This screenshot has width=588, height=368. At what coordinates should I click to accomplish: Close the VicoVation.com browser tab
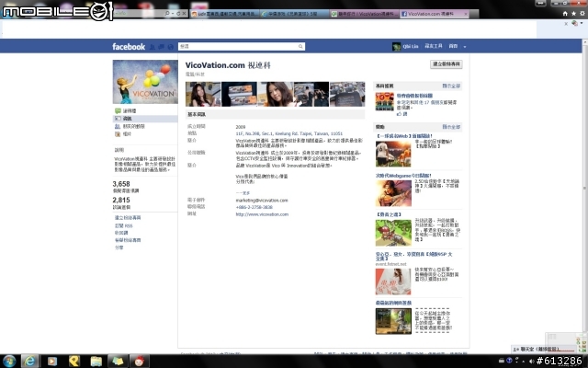(466, 14)
